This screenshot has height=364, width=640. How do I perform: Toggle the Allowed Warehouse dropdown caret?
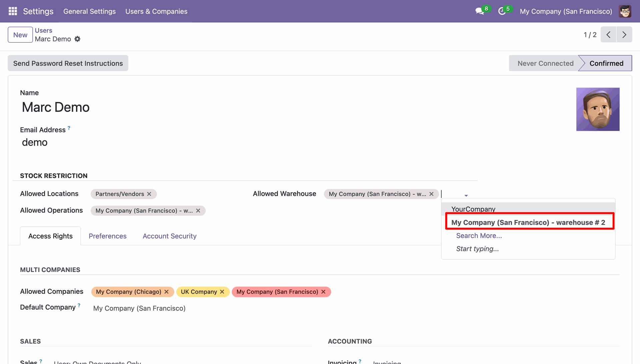coord(466,196)
